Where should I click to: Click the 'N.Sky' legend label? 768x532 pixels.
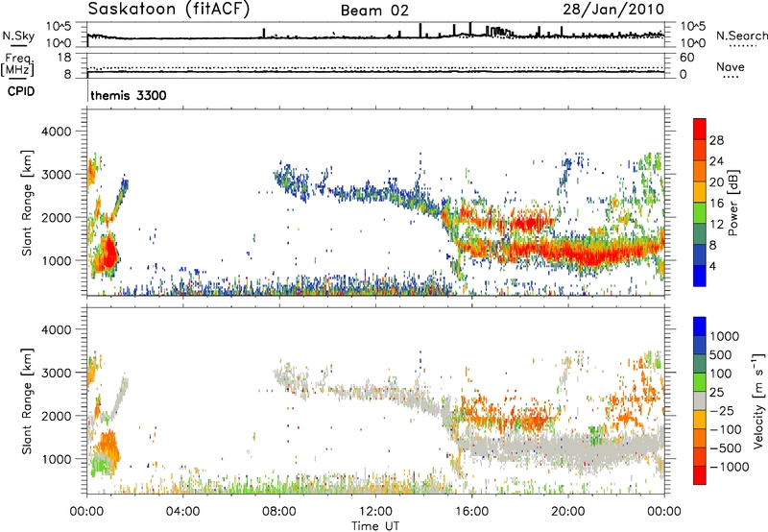pos(18,36)
